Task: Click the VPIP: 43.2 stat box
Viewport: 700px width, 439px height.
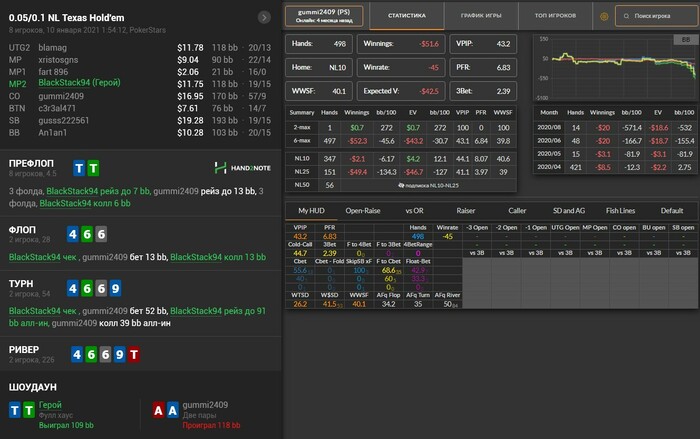Action: [x=483, y=44]
